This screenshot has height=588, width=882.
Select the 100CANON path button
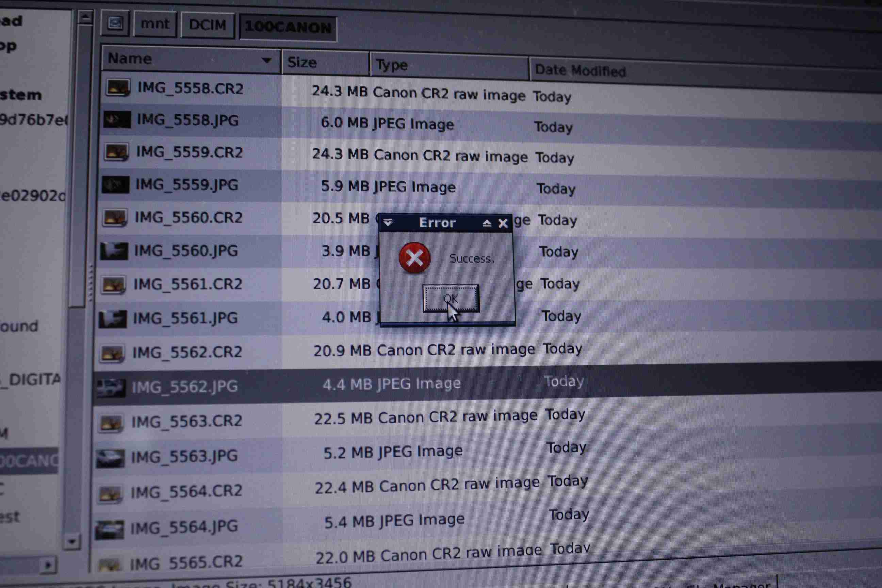(288, 27)
